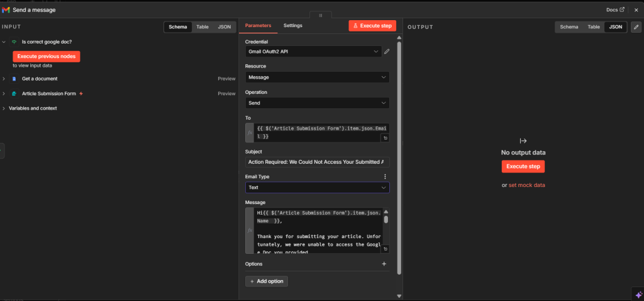Click the set mock data link
This screenshot has height=301, width=644.
coord(527,186)
